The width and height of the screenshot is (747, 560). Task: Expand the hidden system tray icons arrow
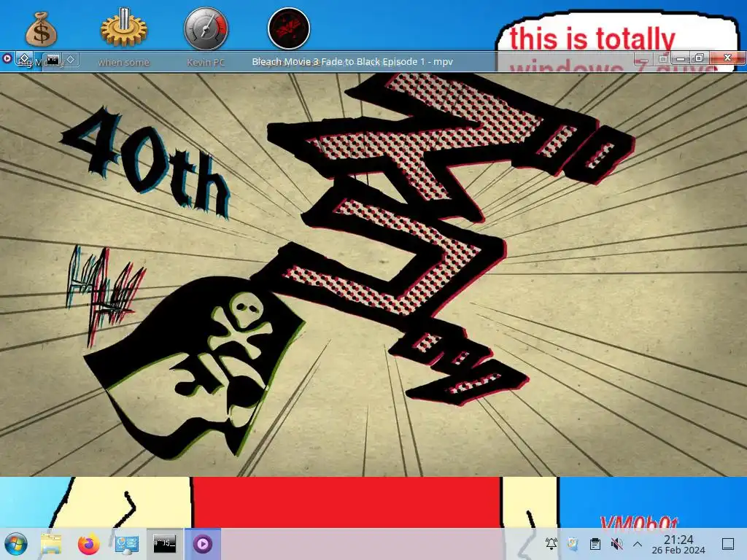coord(638,543)
